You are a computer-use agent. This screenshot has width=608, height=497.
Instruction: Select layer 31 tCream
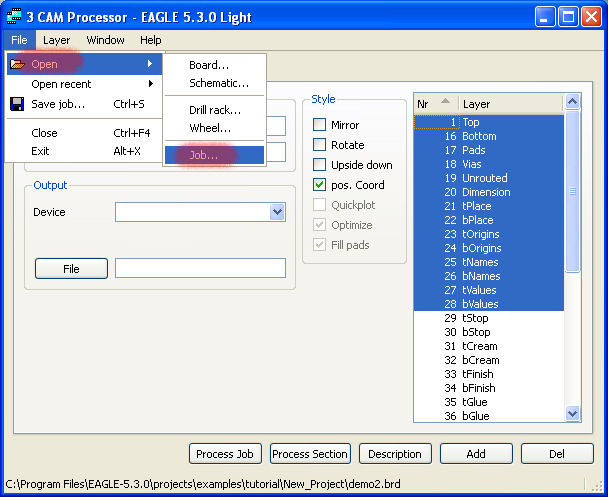tap(489, 346)
